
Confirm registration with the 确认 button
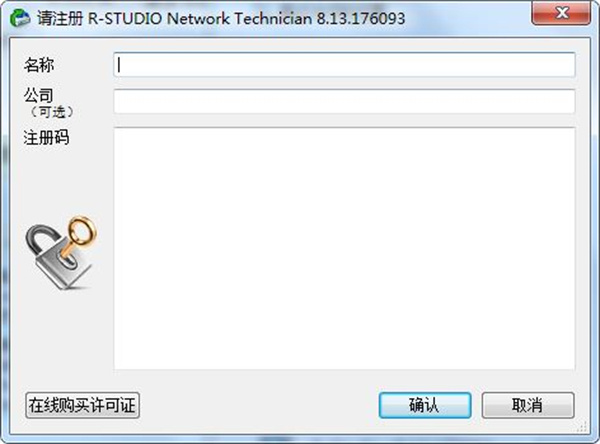coord(425,405)
